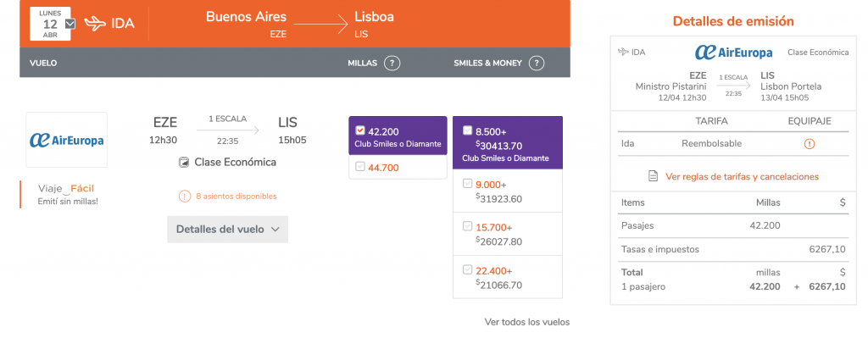Click Ver todos los vuelos link

(x=527, y=321)
